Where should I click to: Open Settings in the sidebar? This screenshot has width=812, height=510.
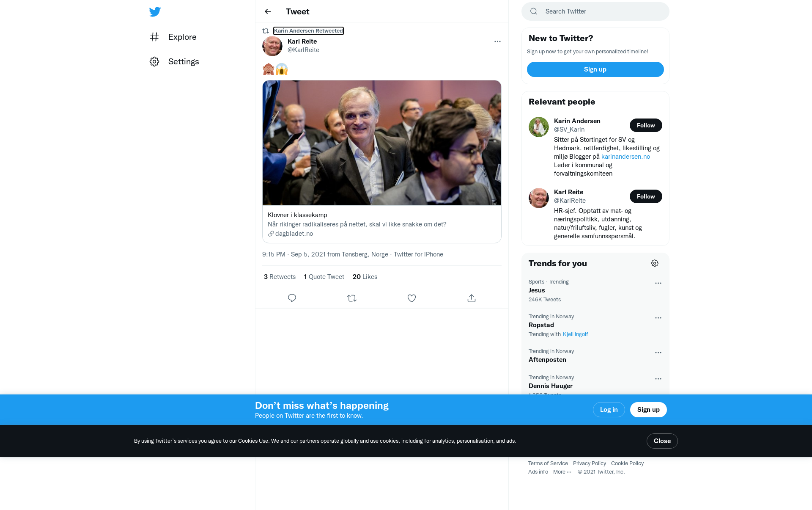174,61
